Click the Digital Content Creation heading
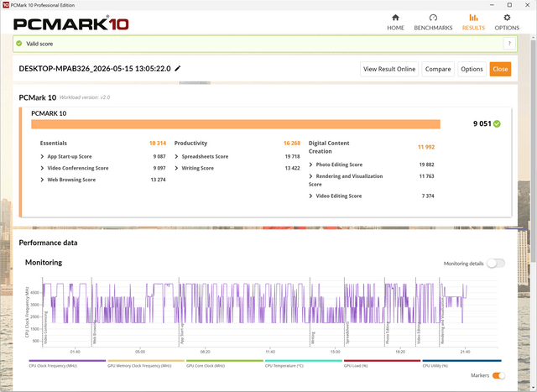 pyautogui.click(x=329, y=148)
